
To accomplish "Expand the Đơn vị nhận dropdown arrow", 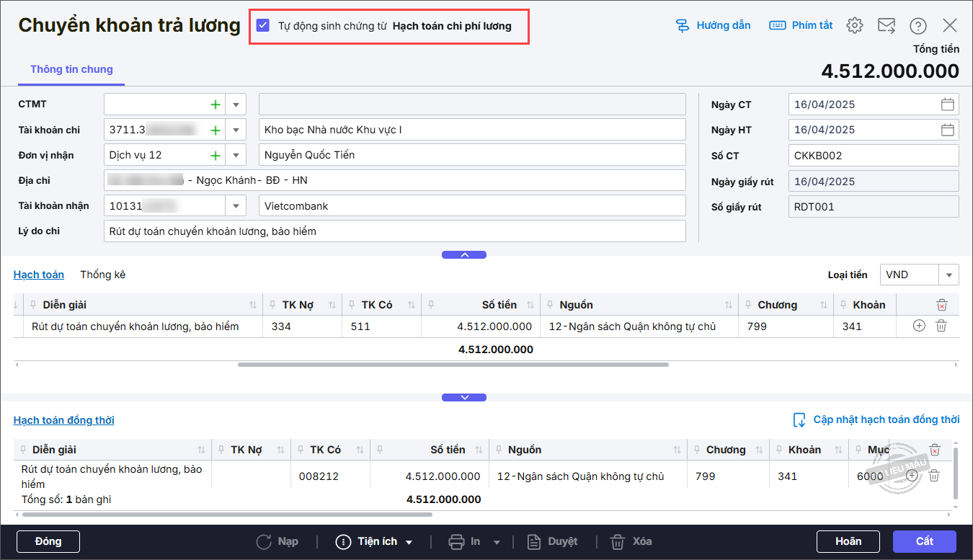I will (x=236, y=156).
